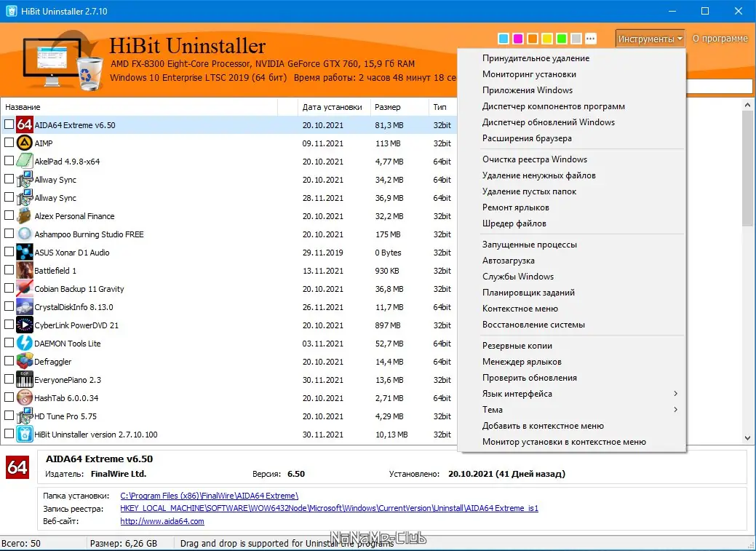Pick the green theme color swatch

click(561, 39)
